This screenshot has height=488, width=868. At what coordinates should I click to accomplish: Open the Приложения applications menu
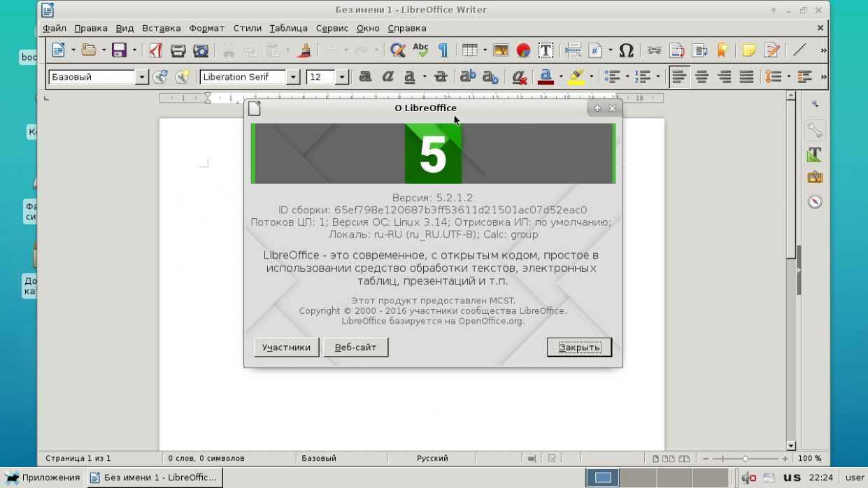43,478
